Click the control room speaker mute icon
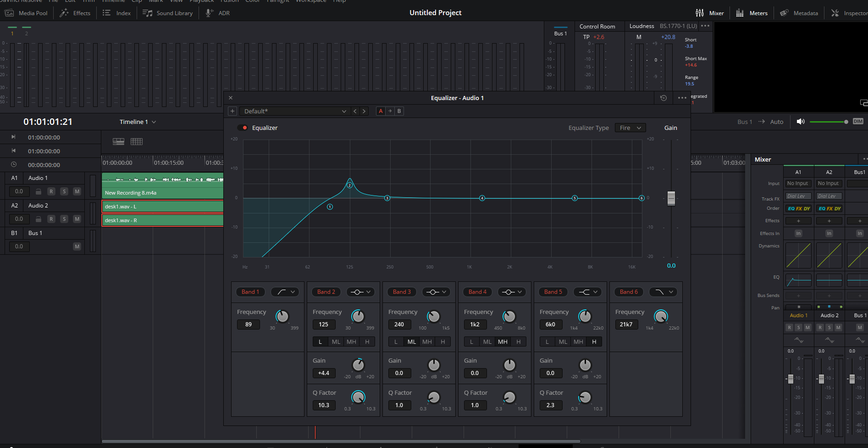This screenshot has height=448, width=868. (801, 122)
